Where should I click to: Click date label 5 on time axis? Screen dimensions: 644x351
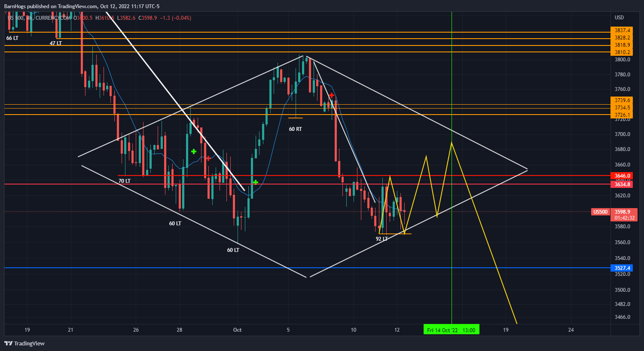coord(288,330)
